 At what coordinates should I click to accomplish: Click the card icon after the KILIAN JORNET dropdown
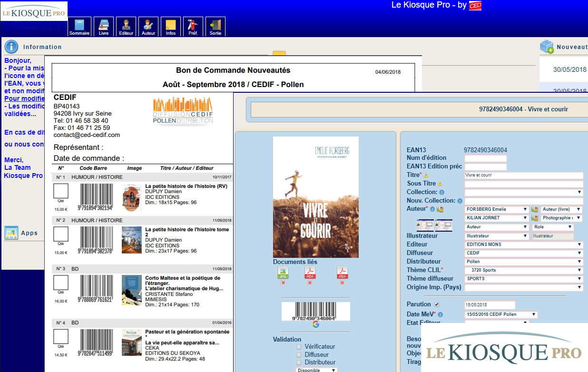(535, 218)
